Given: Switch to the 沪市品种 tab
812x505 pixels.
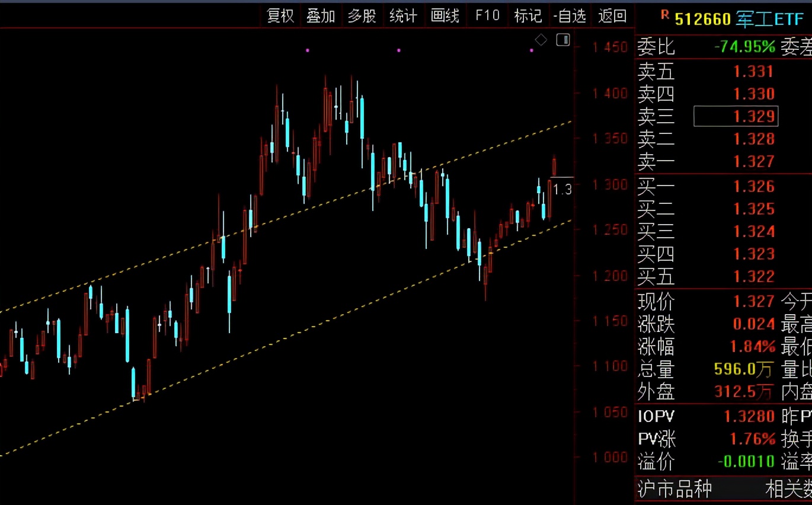Looking at the screenshot, I should 674,490.
